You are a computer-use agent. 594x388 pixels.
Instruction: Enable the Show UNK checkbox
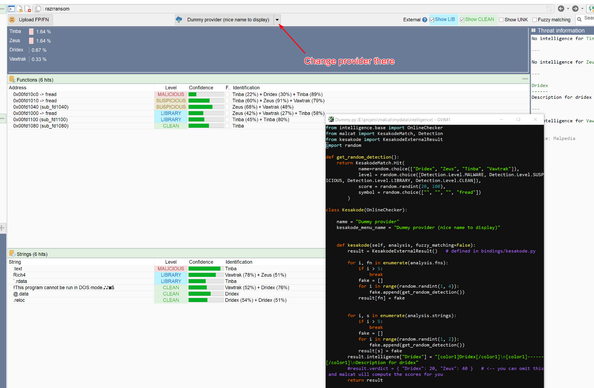[x=502, y=20]
